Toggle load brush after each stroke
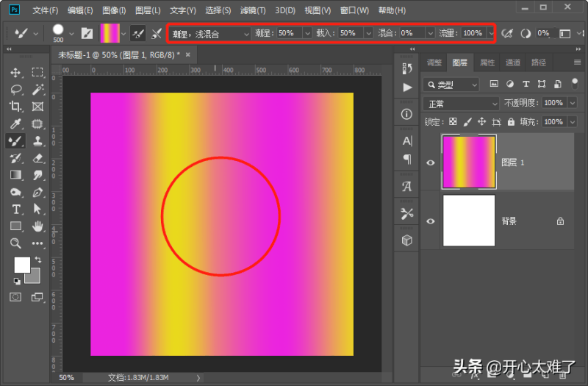 pos(137,34)
